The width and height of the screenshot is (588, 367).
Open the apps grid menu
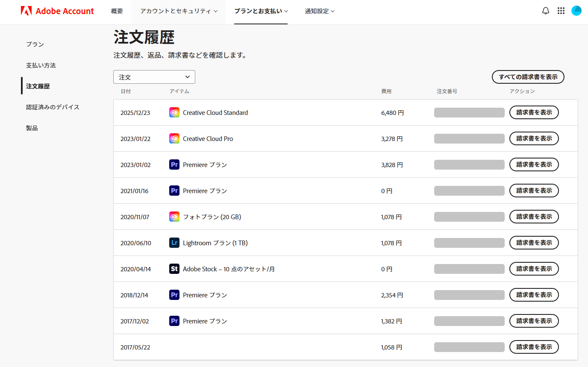click(x=561, y=11)
